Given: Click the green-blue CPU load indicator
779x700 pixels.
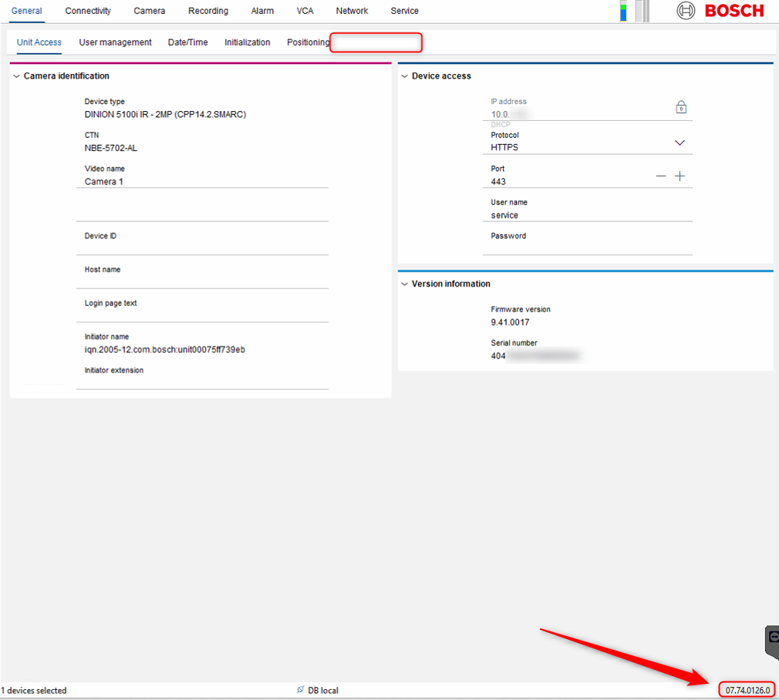Looking at the screenshot, I should click(623, 11).
